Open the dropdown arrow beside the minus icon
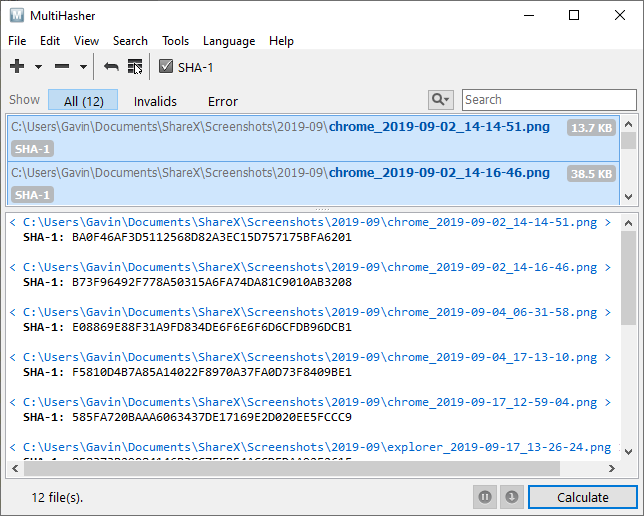The width and height of the screenshot is (644, 516). 83,67
